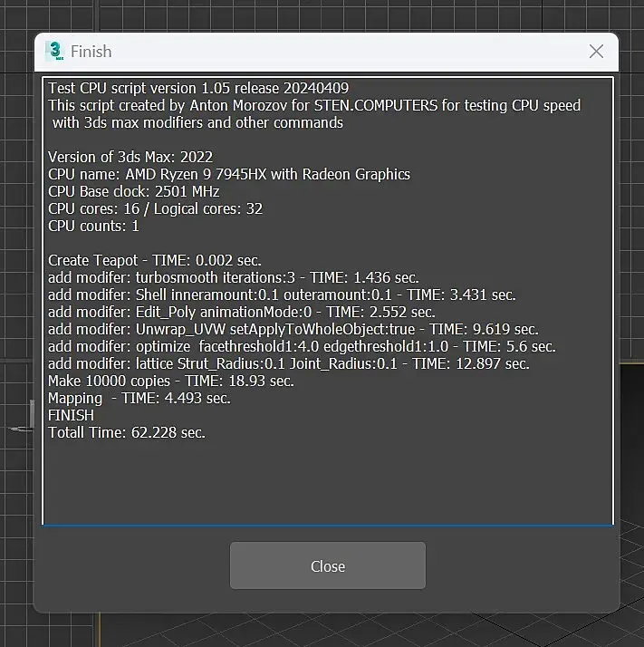
Task: Click the 'CPU name: AMD Ryzen 9 7945HX' line
Action: (229, 174)
